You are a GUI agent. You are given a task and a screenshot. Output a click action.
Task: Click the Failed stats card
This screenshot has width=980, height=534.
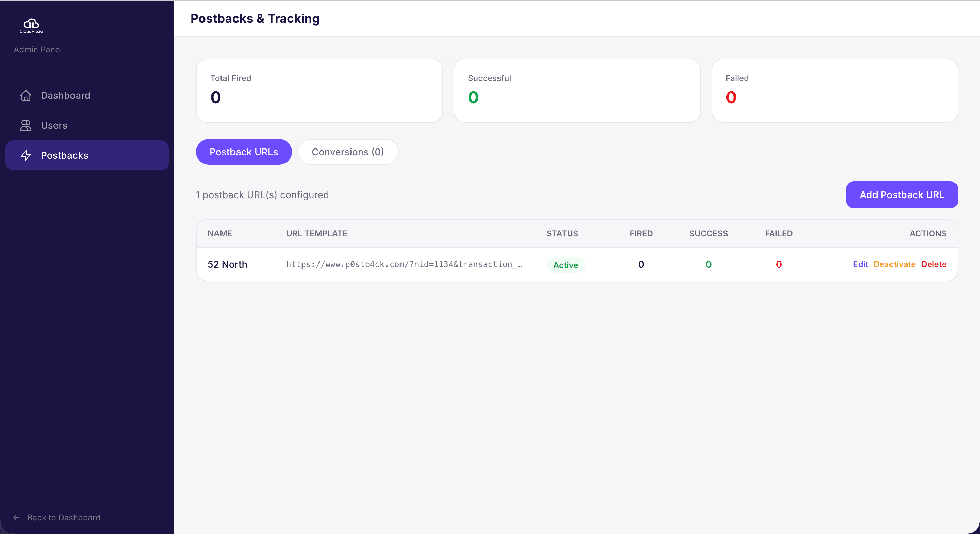[x=834, y=91]
